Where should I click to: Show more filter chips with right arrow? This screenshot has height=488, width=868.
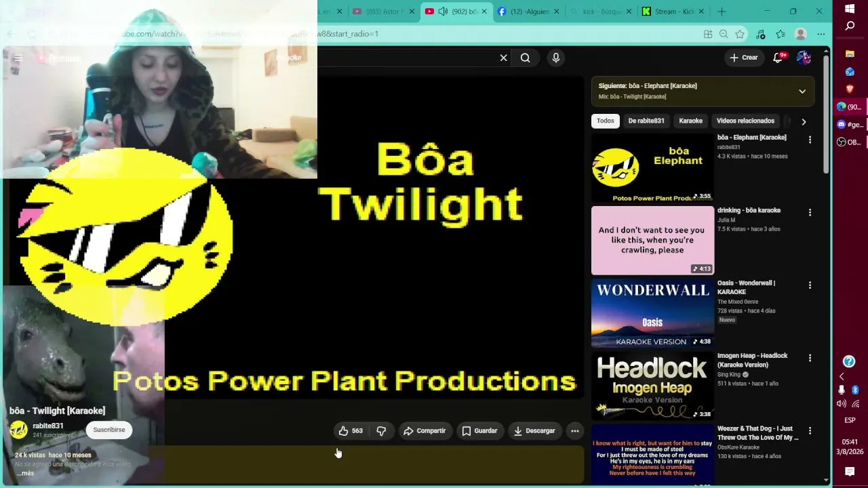(804, 121)
